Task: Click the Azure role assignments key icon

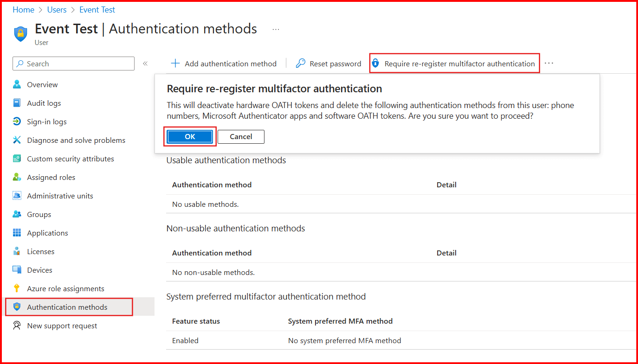Action: (17, 288)
